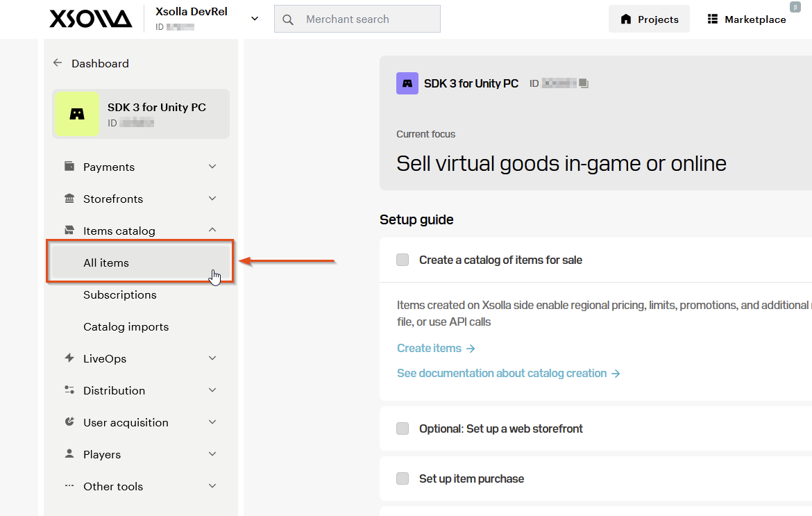Click the LiveOps lightning icon
This screenshot has width=812, height=516.
pos(69,358)
